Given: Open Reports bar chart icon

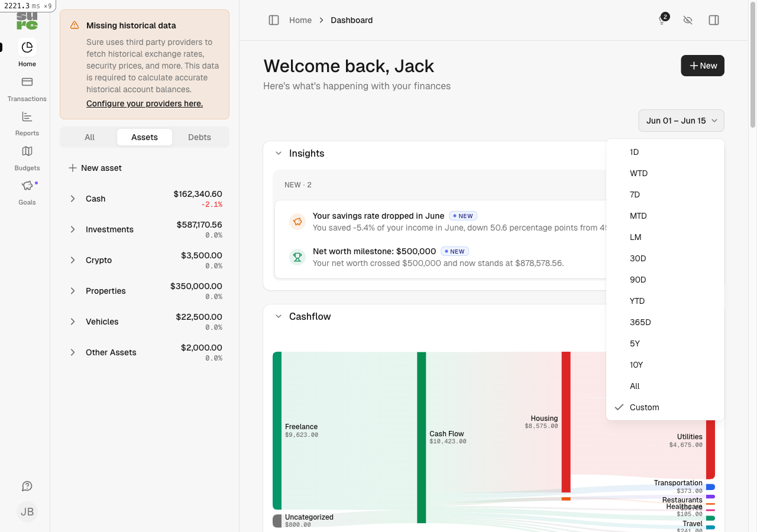Looking at the screenshot, I should [27, 116].
